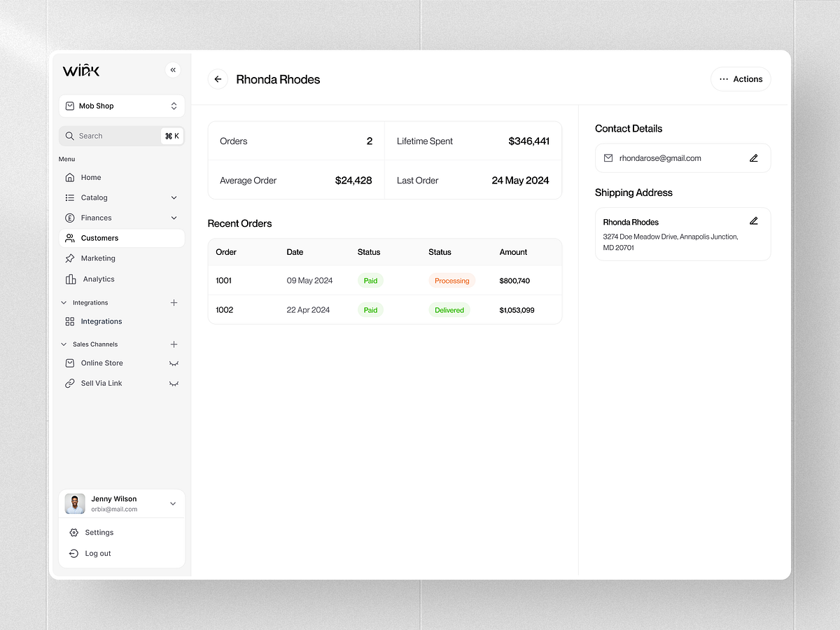Click the plus to add an Integration
Screen dimensions: 840x630
(x=174, y=302)
